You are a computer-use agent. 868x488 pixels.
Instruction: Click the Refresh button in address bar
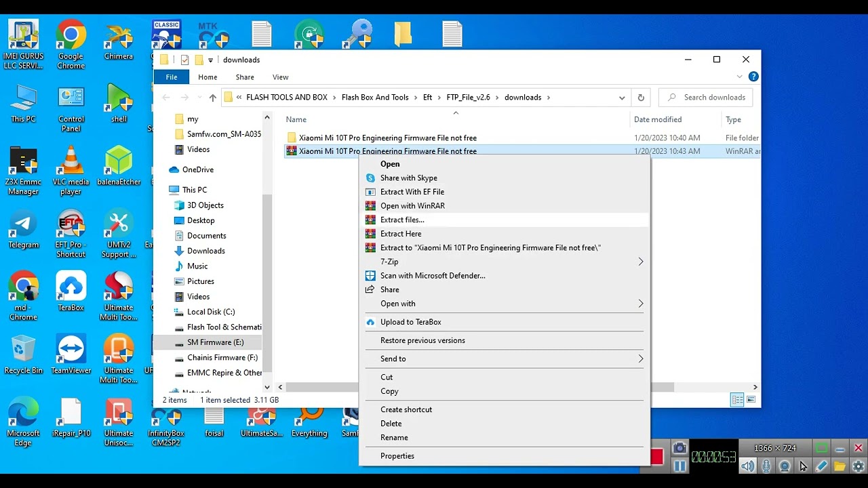[641, 98]
